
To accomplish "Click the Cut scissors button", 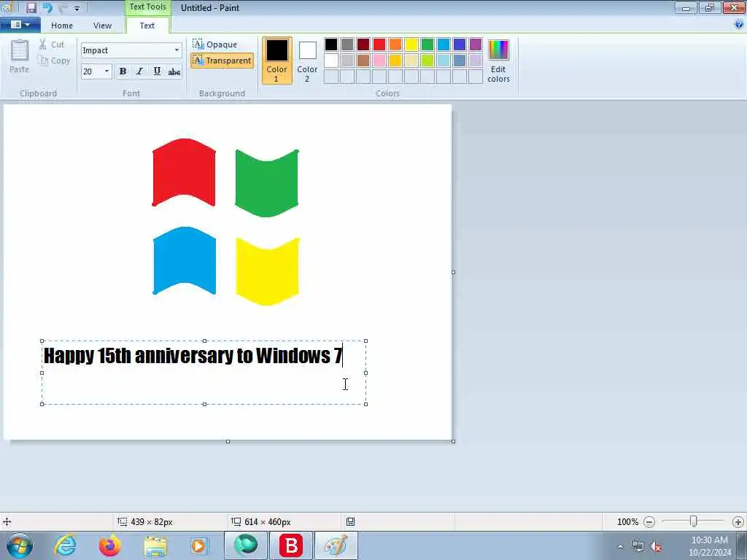I will [x=51, y=44].
